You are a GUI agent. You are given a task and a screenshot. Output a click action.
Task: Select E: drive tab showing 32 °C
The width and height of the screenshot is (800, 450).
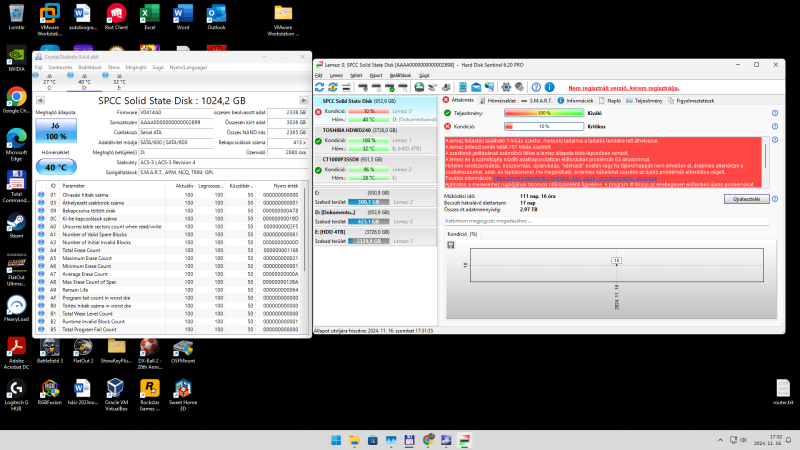[x=119, y=82]
